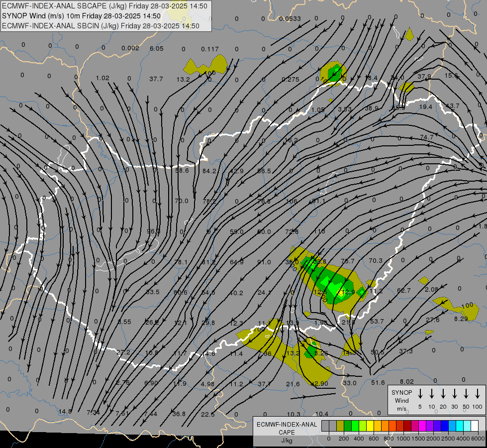
Task: Select the 7.34 map value
Action: click(93, 413)
